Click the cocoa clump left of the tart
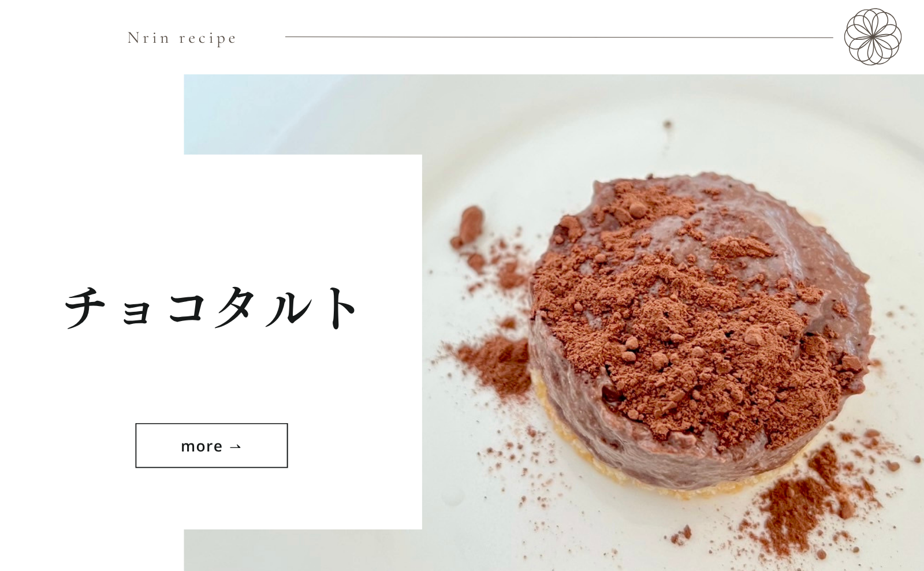924x571 pixels. [x=470, y=226]
